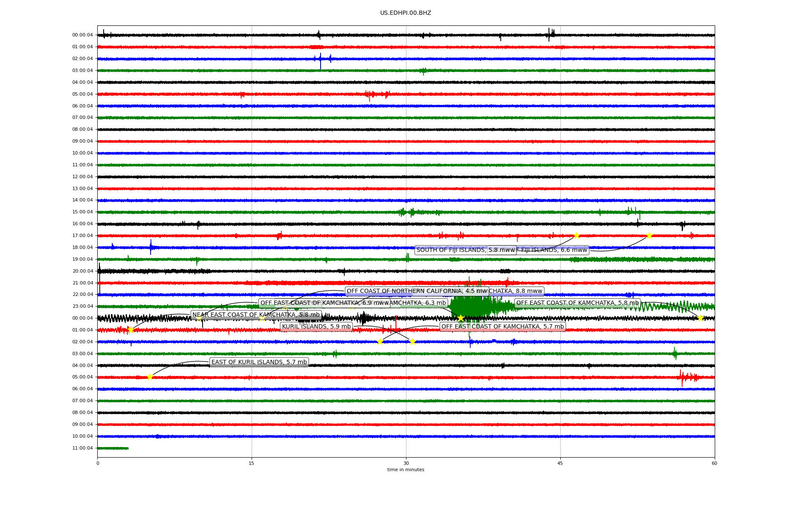Click the star at the Off East Coast Kamchatka 5.8 mb event
Viewport: 812px width, 508px height.
tap(700, 318)
